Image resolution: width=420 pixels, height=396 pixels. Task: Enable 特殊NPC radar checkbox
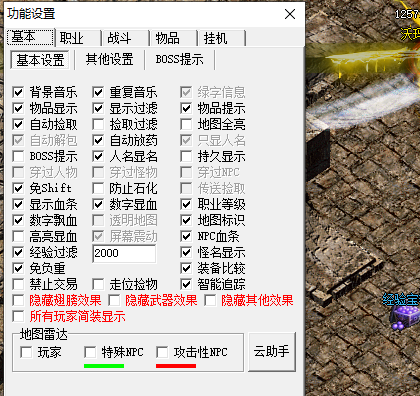point(90,352)
